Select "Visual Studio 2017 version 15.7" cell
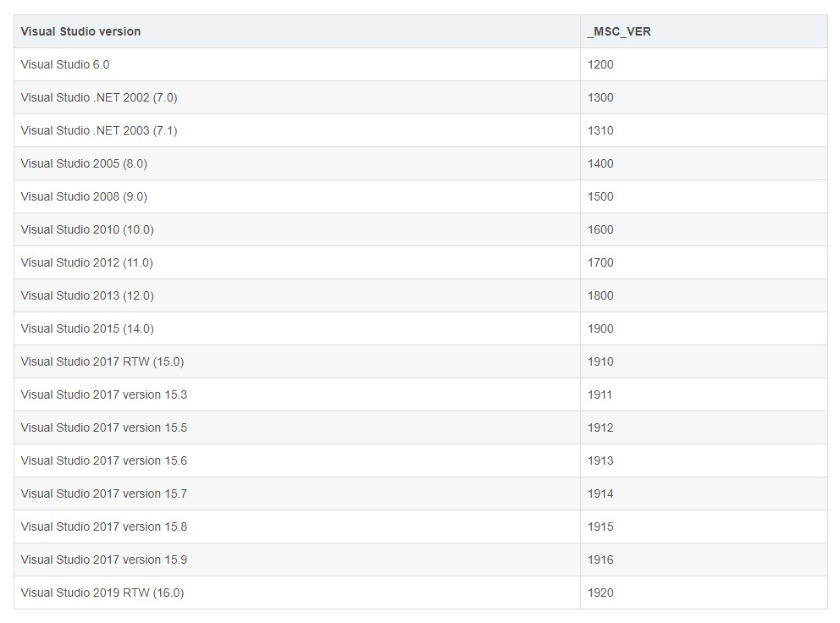Viewport: 840px width, 623px height. coord(104,493)
